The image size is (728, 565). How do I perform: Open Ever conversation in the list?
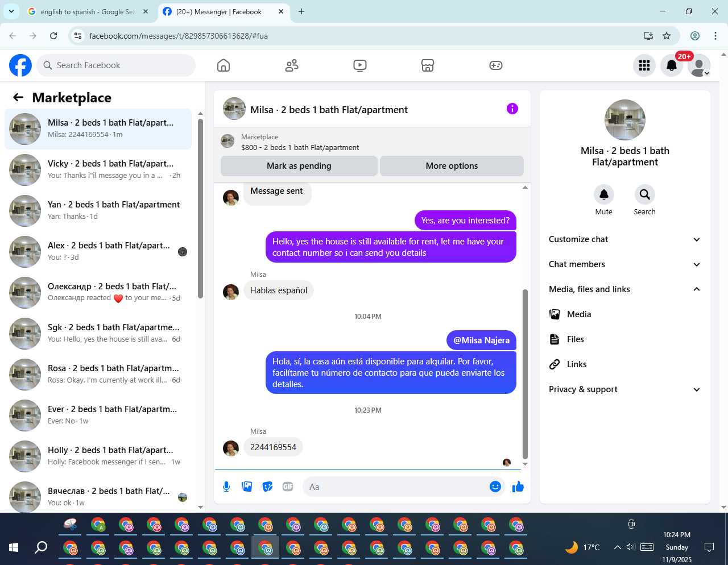[x=98, y=416]
